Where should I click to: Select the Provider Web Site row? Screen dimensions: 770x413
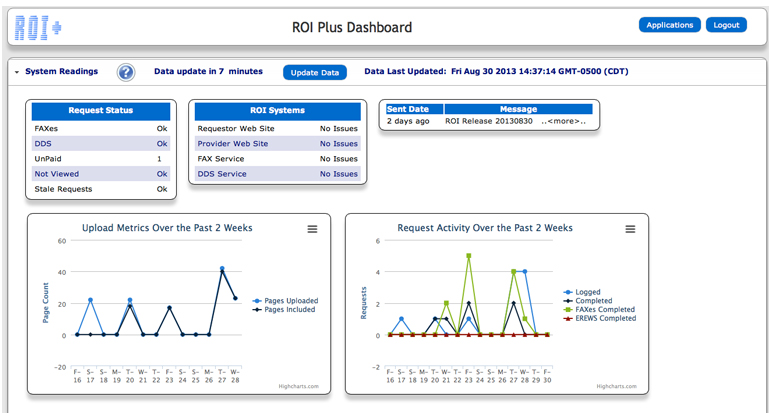coord(277,143)
